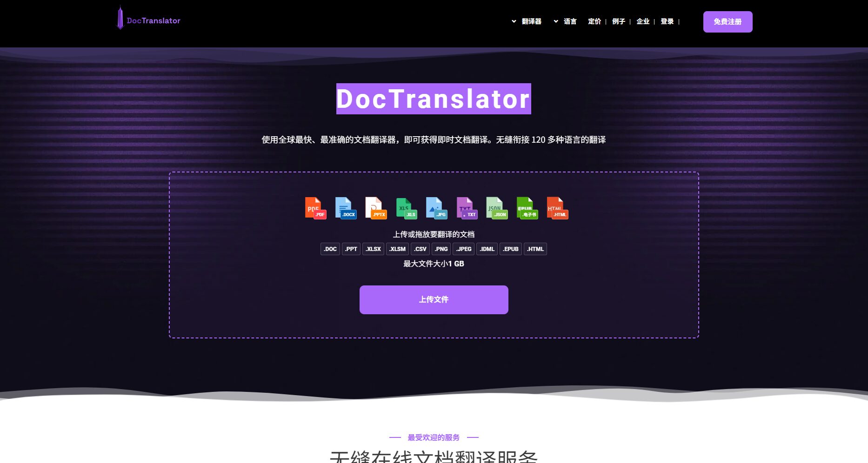The height and width of the screenshot is (463, 868).
Task: Go to the 企业 enterprise page
Action: point(642,21)
